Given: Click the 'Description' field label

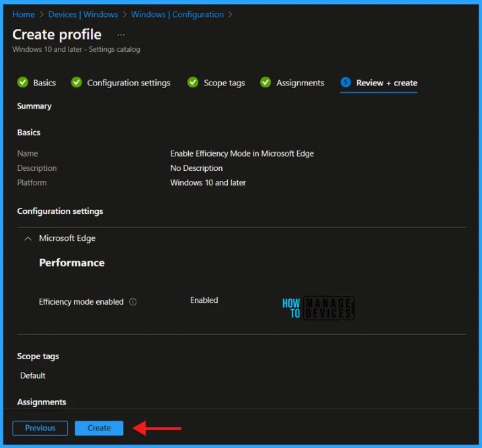Looking at the screenshot, I should pyautogui.click(x=37, y=168).
